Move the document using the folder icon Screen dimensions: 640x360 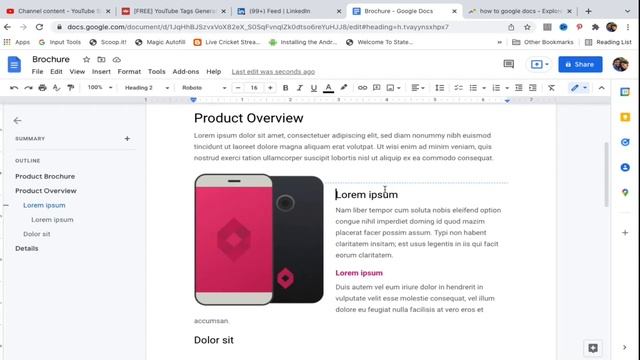(101, 60)
